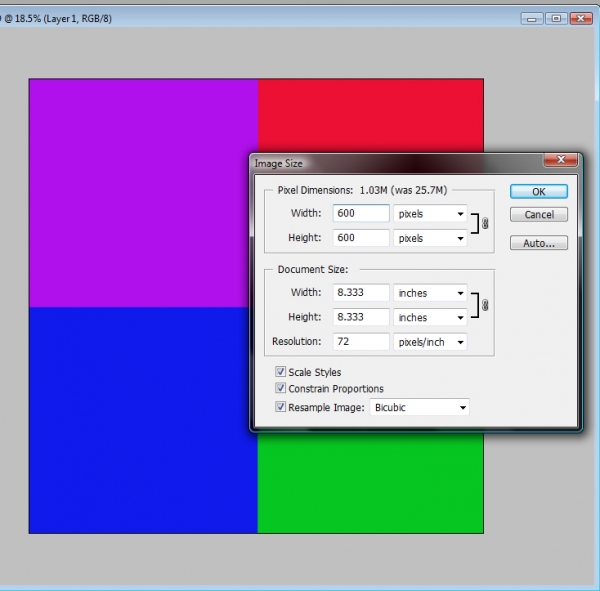Screen dimensions: 600x591
Task: Click OK in Image Size dialog
Action: 538,191
